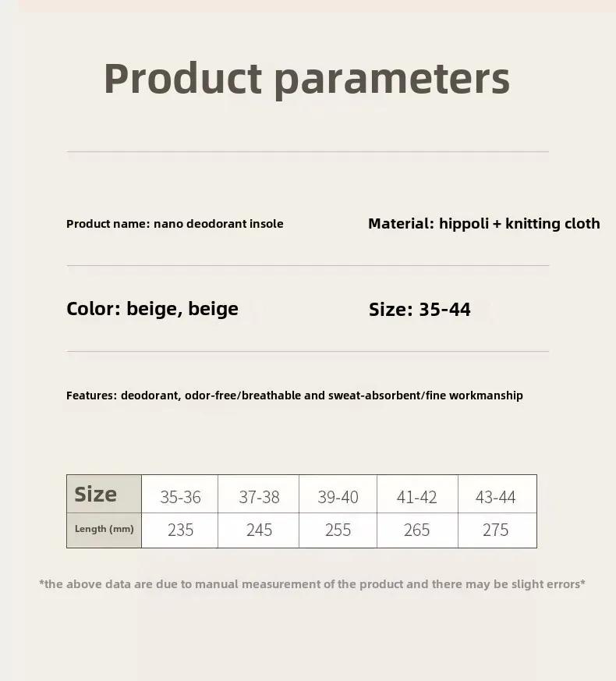The image size is (616, 681).
Task: Select the Product name nano deodorant insole text
Action: (175, 224)
